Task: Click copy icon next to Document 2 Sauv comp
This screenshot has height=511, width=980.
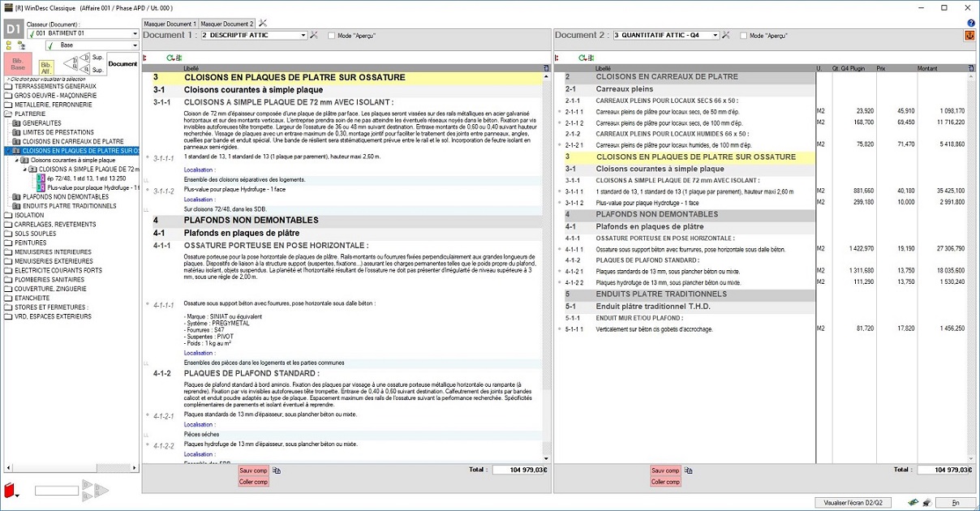Action: [x=689, y=470]
